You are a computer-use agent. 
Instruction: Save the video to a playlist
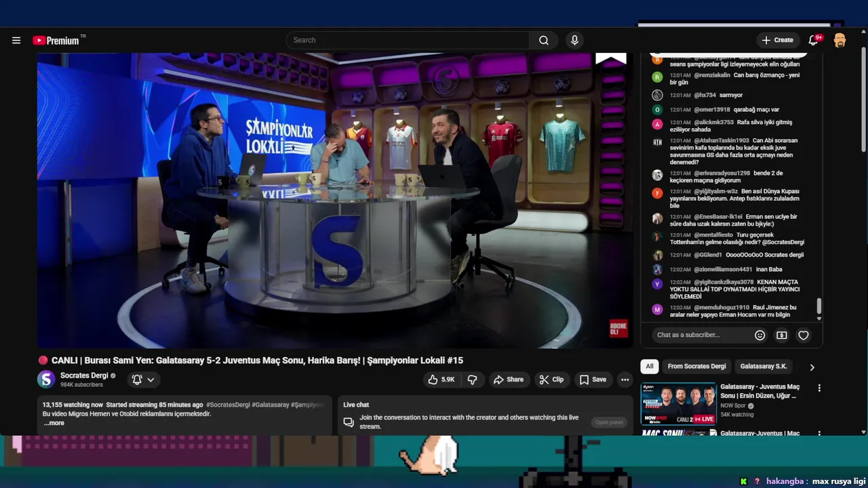click(593, 380)
